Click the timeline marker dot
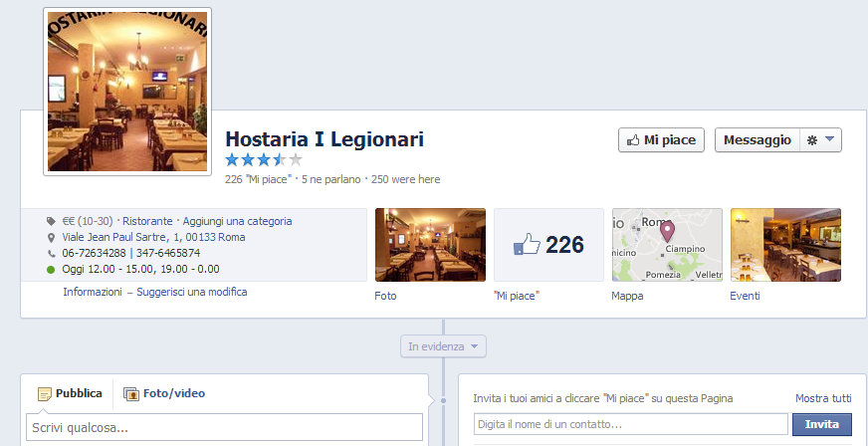Viewport: 868px width, 446px height. pyautogui.click(x=443, y=400)
